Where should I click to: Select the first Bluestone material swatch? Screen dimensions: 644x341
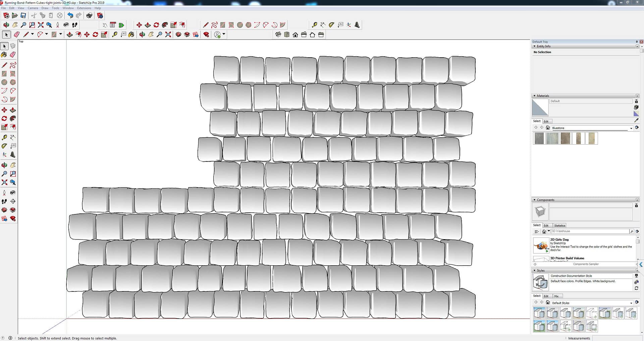coord(539,138)
